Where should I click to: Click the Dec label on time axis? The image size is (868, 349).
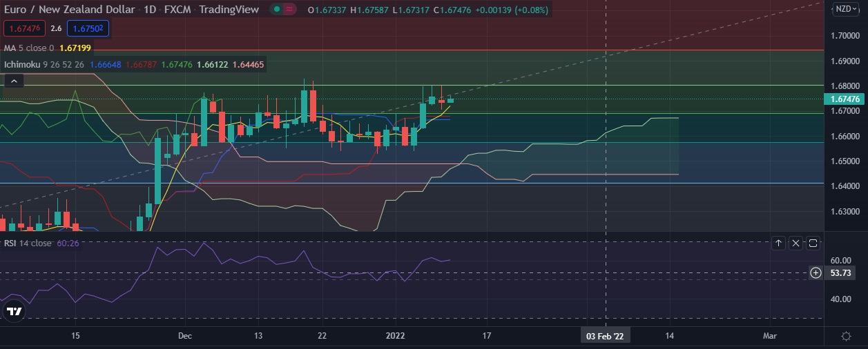tap(185, 336)
